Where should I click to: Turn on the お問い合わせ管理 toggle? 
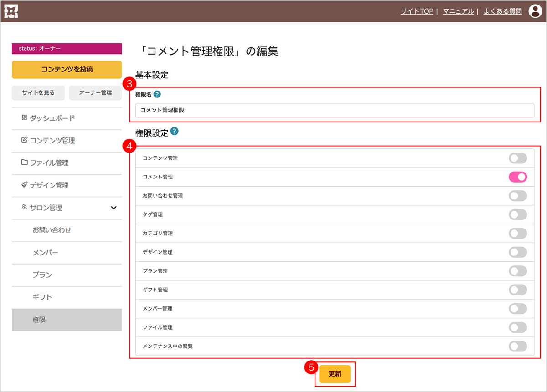pos(517,196)
